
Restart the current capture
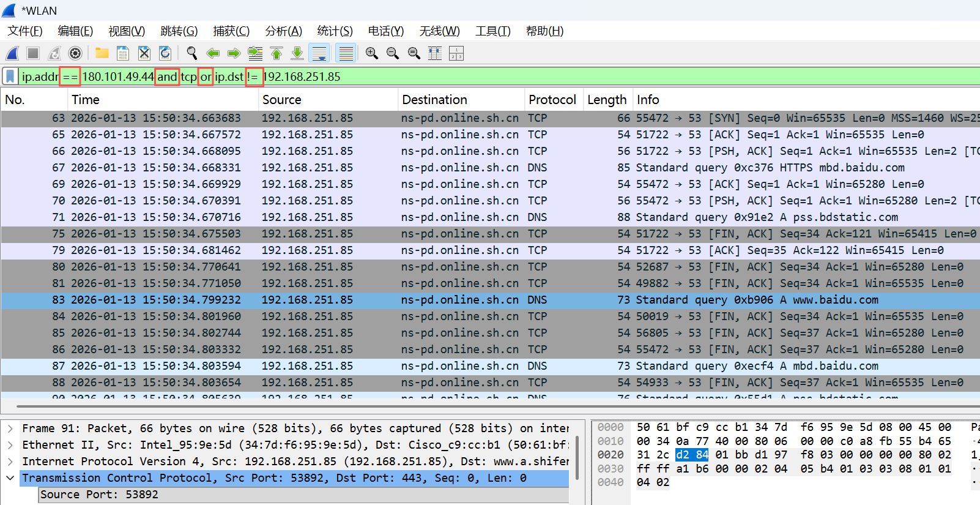[x=54, y=53]
